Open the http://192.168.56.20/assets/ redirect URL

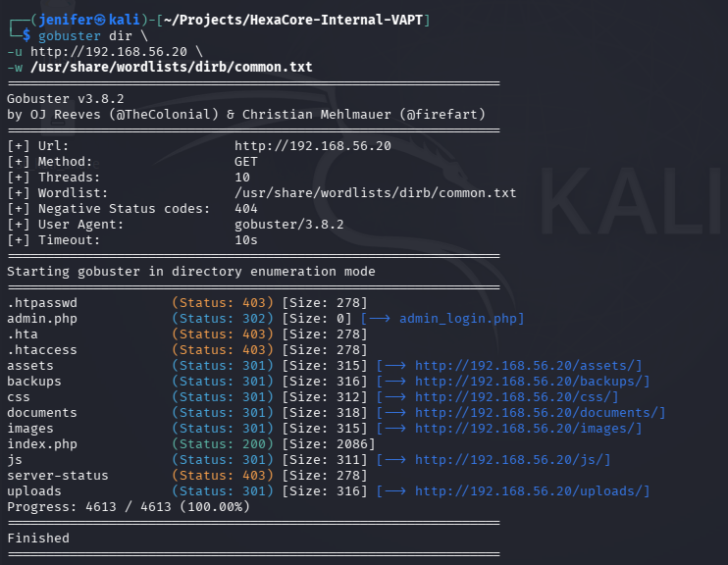pyautogui.click(x=525, y=365)
